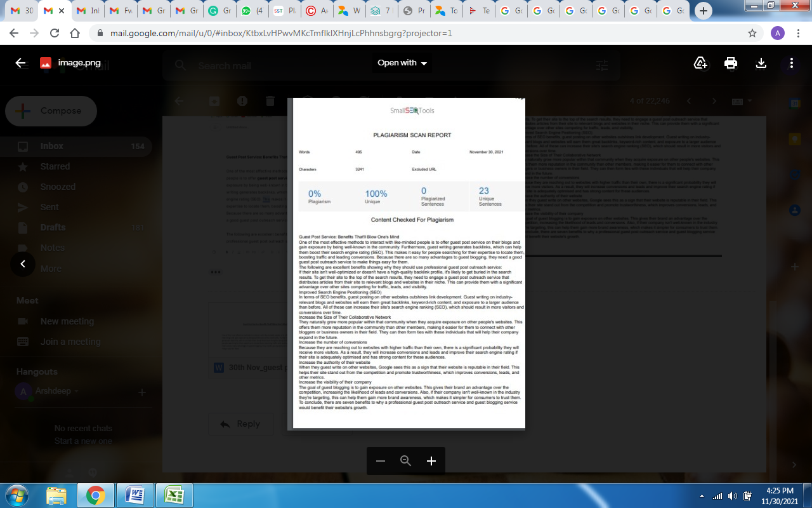Print the plagiarism report image
Viewport: 812px width, 508px height.
(x=731, y=63)
